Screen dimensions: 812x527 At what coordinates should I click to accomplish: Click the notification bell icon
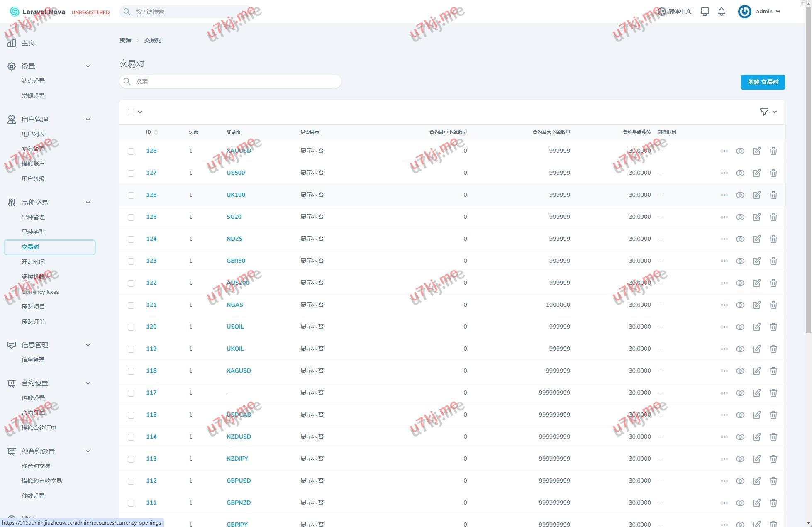tap(722, 12)
